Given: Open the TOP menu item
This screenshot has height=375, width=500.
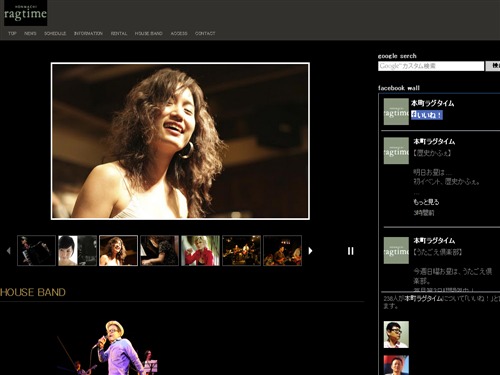Looking at the screenshot, I should pos(12,33).
